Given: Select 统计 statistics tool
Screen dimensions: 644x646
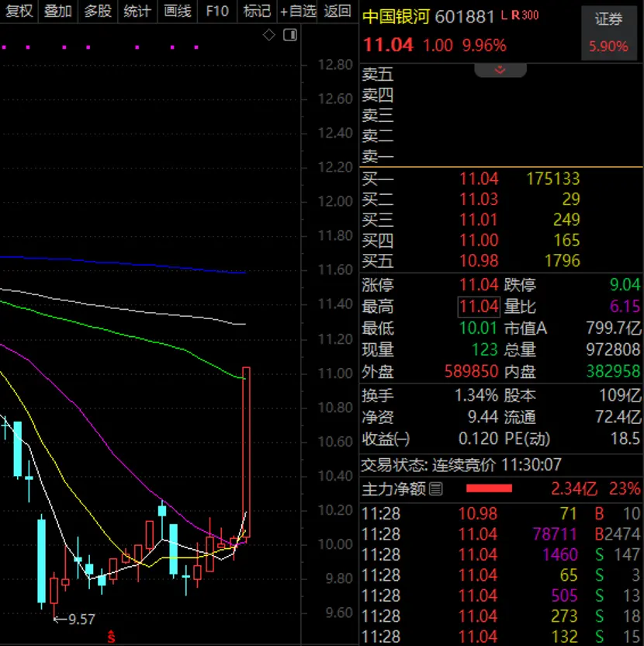Looking at the screenshot, I should coord(137,11).
